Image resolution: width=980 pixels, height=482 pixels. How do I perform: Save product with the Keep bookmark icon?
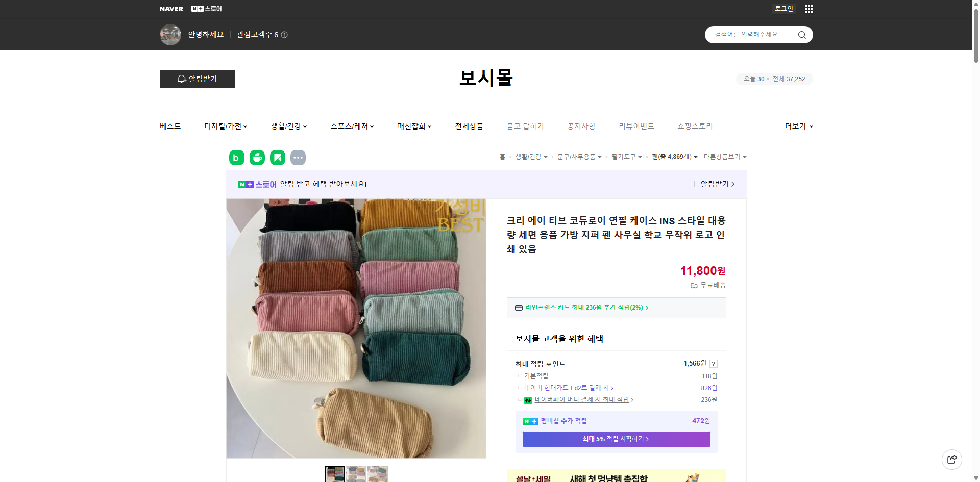coord(277,158)
